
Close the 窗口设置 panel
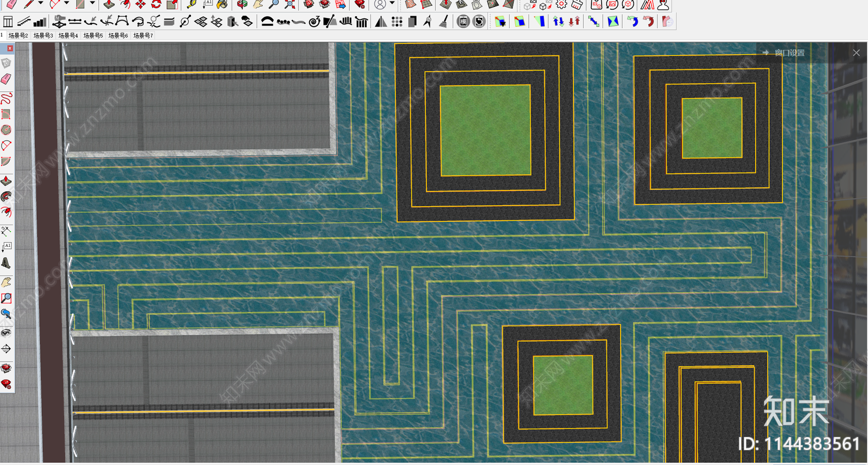(856, 53)
